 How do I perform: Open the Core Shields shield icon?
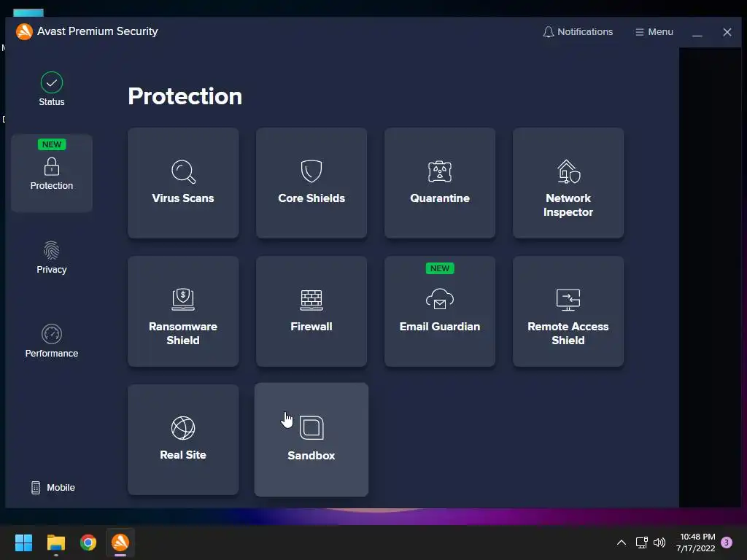pos(311,171)
